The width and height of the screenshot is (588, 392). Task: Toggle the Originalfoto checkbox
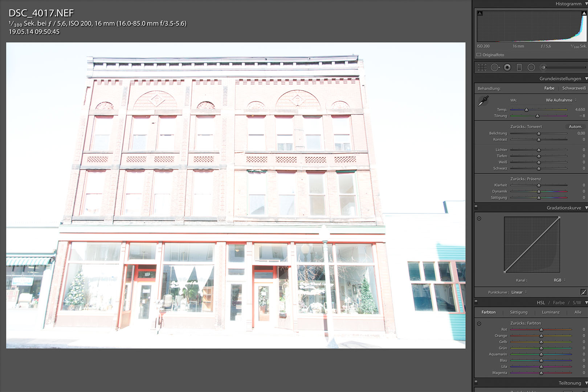coord(479,55)
